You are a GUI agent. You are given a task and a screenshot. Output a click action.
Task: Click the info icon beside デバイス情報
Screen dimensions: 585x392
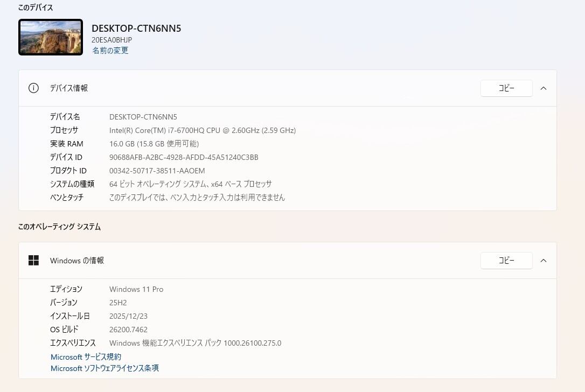click(33, 88)
